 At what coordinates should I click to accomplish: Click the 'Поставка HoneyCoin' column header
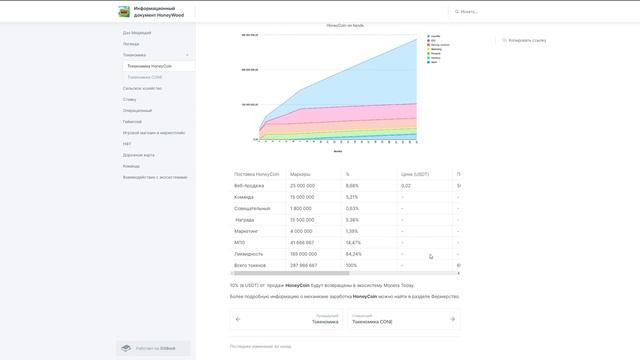(x=256, y=174)
